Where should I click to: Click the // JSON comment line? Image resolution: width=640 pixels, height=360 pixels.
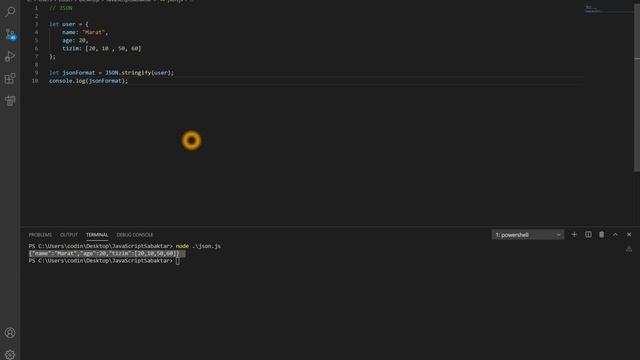60,8
